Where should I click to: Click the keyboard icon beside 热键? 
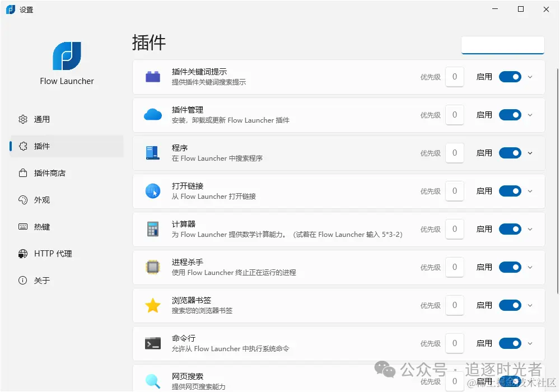(x=23, y=227)
